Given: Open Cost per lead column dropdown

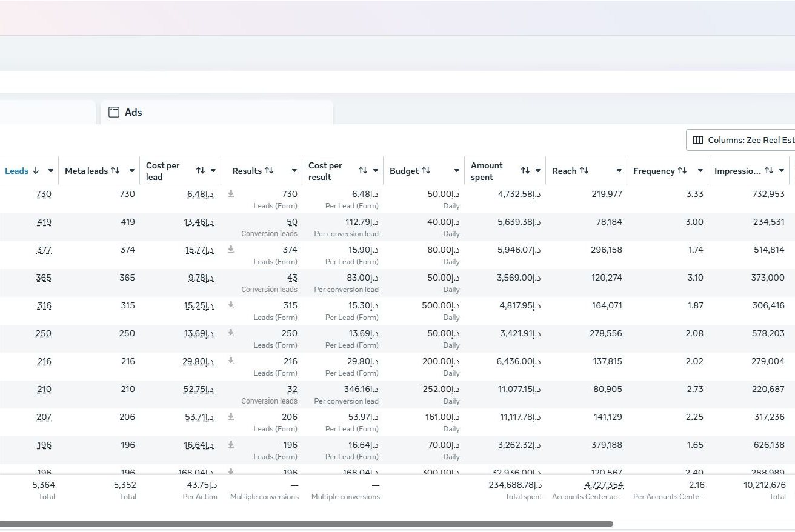Looking at the screenshot, I should pyautogui.click(x=213, y=171).
